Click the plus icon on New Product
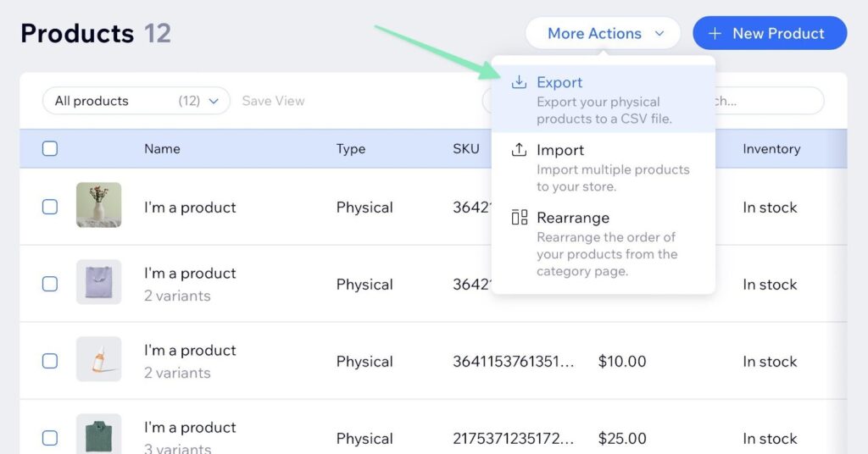868x454 pixels. (715, 33)
